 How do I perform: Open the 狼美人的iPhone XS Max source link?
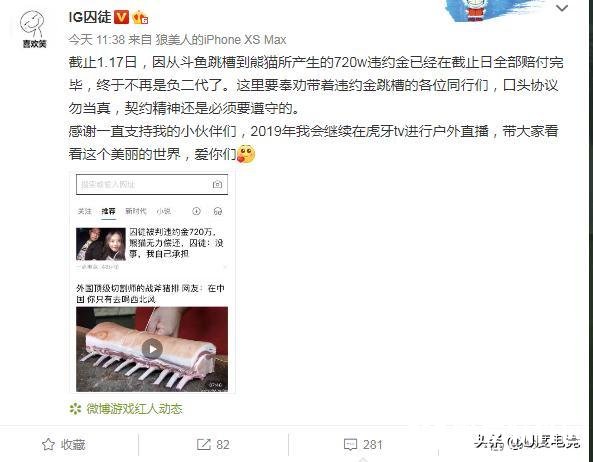click(x=220, y=40)
